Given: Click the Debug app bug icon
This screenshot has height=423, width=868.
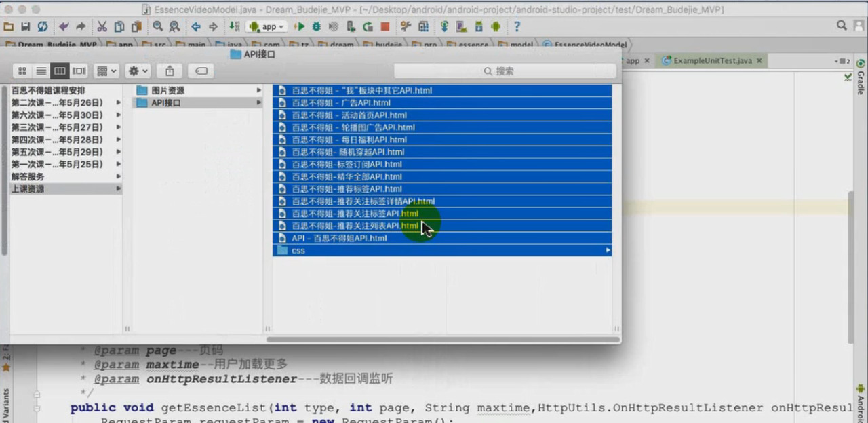Looking at the screenshot, I should pyautogui.click(x=316, y=26).
